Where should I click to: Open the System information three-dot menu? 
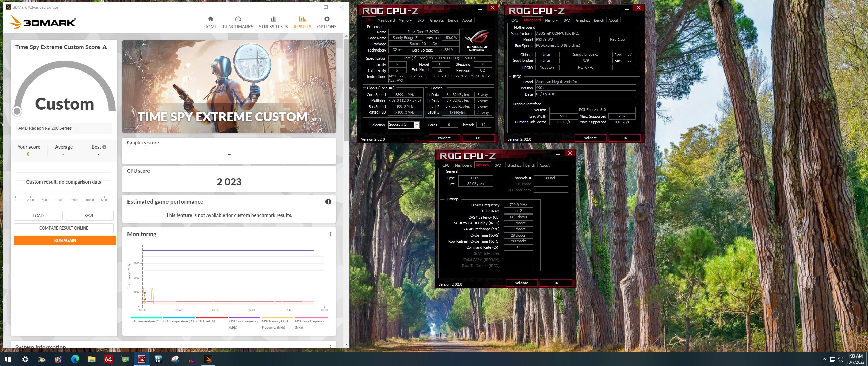(330, 346)
